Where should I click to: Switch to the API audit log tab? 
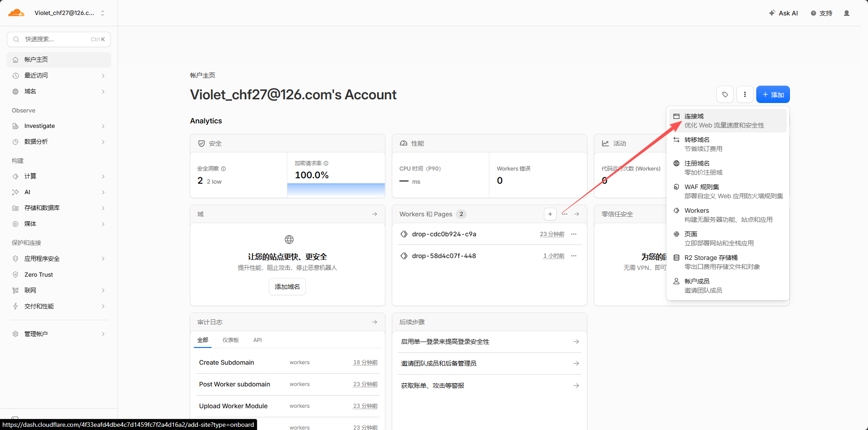(257, 340)
